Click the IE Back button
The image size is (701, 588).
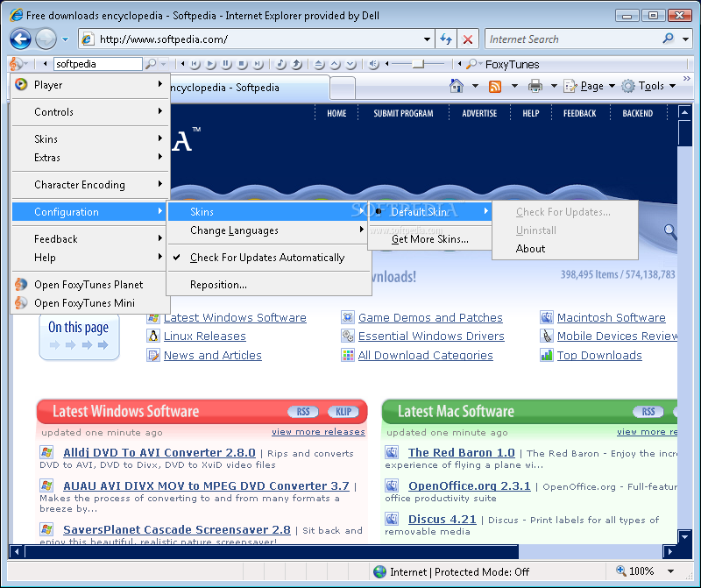pyautogui.click(x=20, y=39)
